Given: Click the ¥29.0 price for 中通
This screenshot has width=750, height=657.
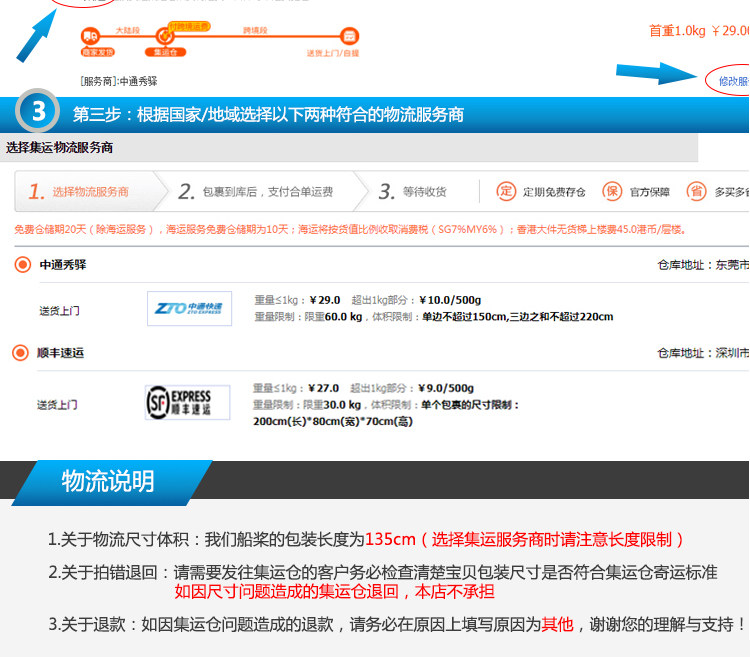Looking at the screenshot, I should [x=325, y=300].
